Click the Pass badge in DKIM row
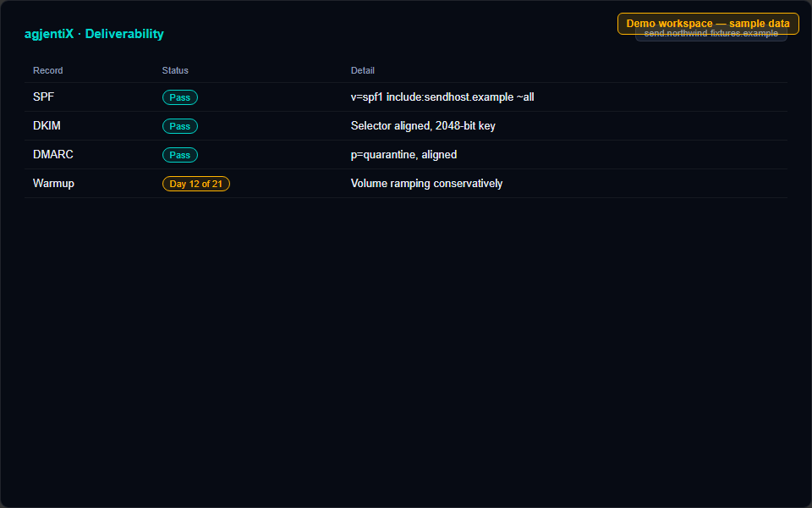The image size is (812, 508). point(179,126)
